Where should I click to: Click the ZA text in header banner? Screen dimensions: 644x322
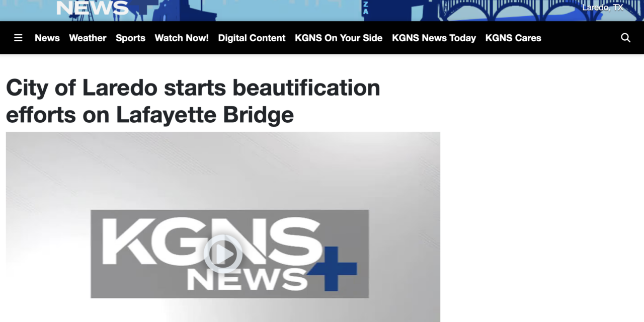366,8
